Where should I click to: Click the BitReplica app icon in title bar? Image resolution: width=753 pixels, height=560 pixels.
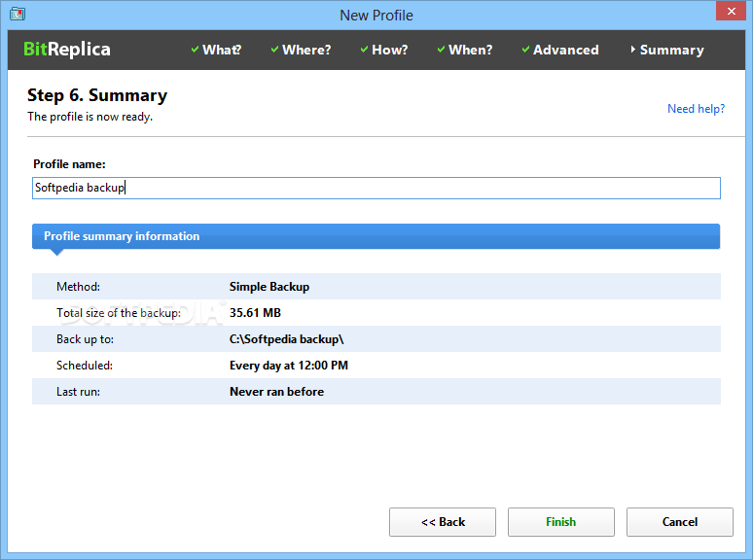(x=18, y=14)
